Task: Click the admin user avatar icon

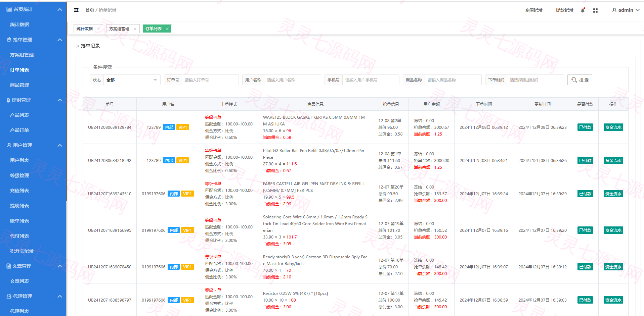Action: click(x=614, y=10)
